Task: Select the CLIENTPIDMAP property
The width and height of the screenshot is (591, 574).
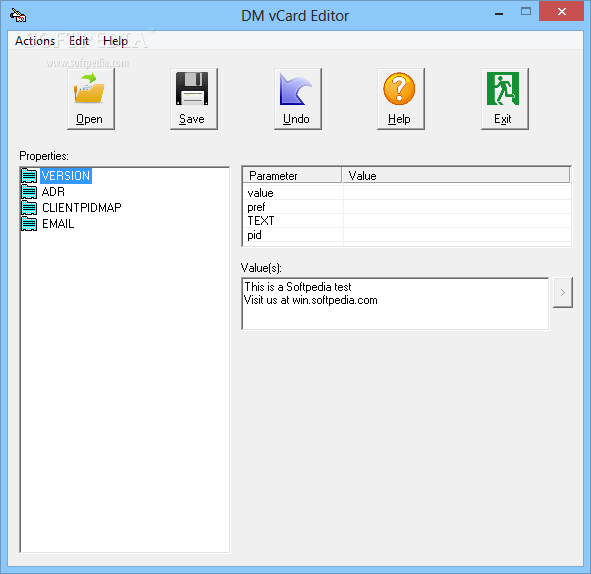Action: 81,207
